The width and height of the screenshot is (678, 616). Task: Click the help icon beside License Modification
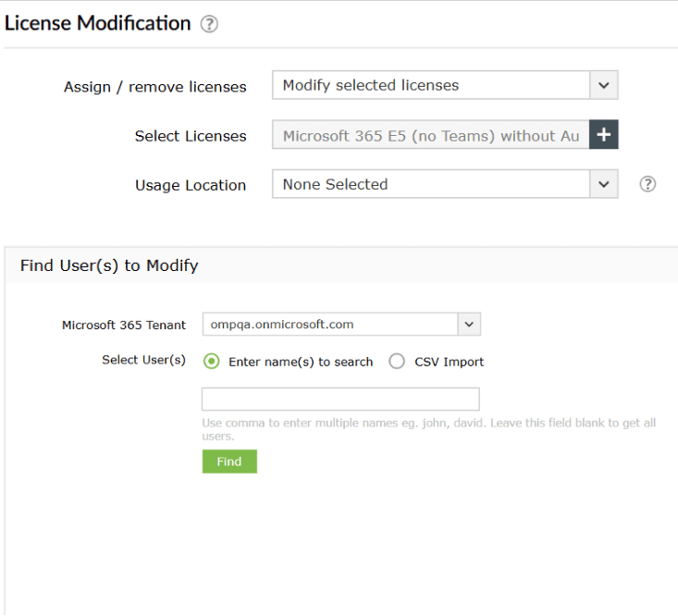click(210, 25)
